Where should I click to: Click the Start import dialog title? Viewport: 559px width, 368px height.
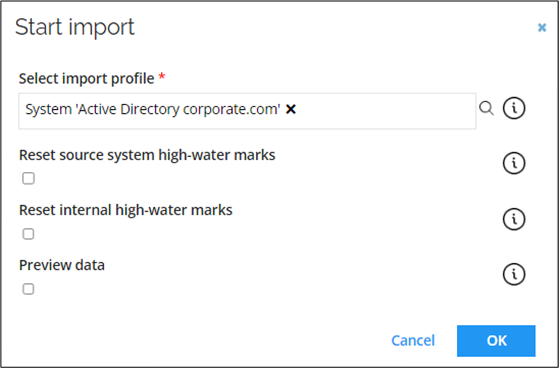click(75, 27)
